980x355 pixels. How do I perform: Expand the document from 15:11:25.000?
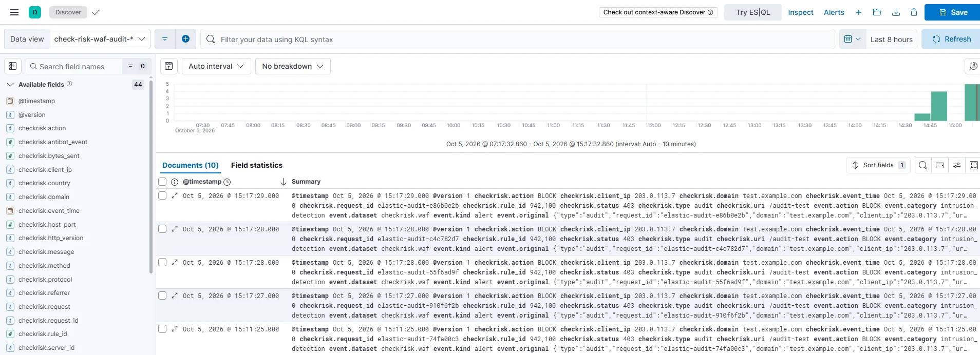(175, 329)
